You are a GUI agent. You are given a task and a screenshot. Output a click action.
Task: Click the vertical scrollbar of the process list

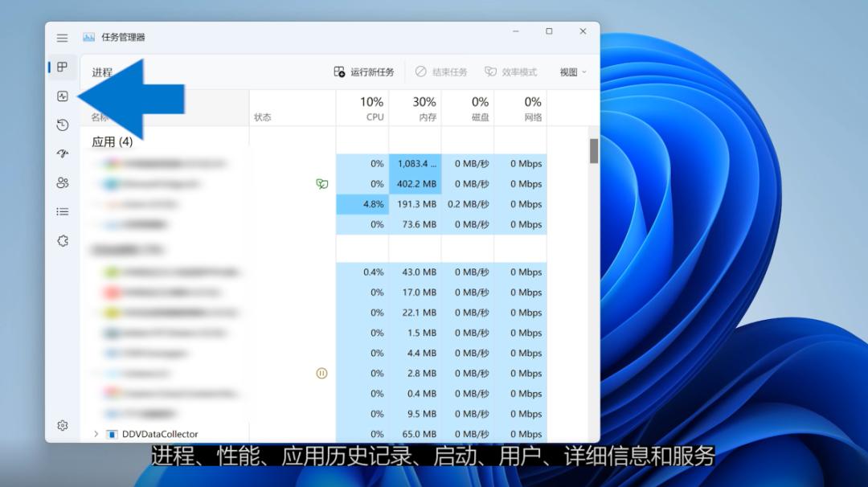[x=594, y=150]
